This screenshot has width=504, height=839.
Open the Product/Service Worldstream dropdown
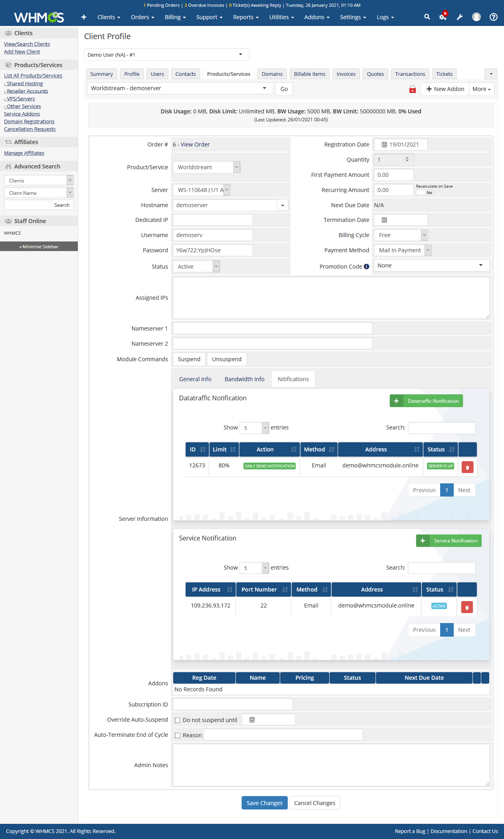click(x=206, y=167)
